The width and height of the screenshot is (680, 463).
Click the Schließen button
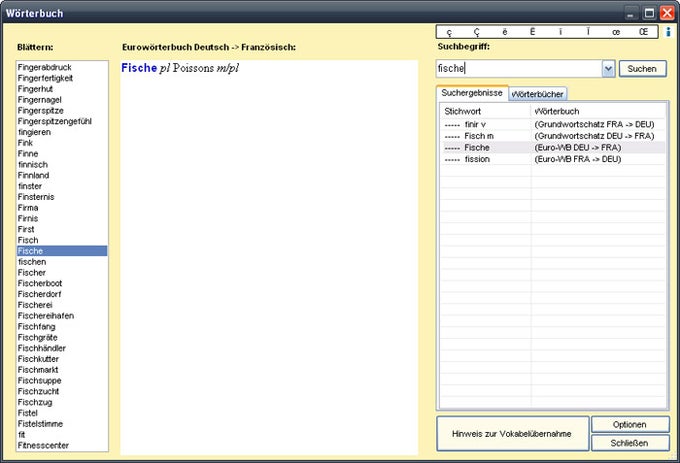tap(630, 443)
